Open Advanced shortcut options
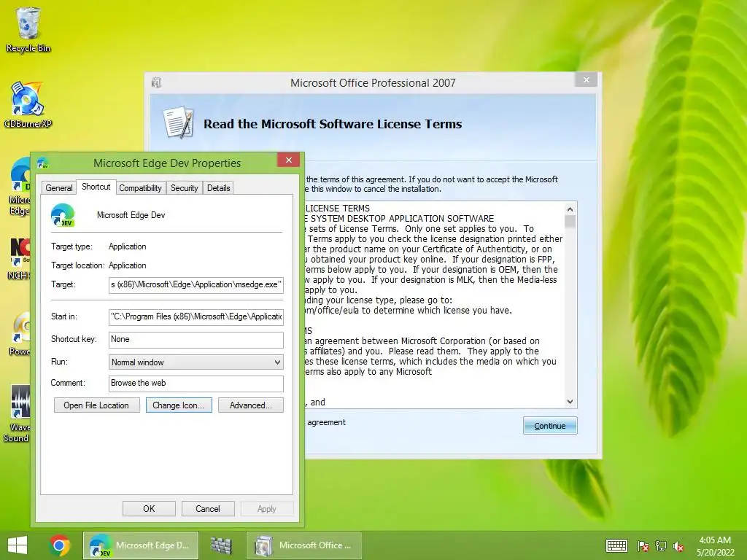The height and width of the screenshot is (560, 747). (x=251, y=405)
